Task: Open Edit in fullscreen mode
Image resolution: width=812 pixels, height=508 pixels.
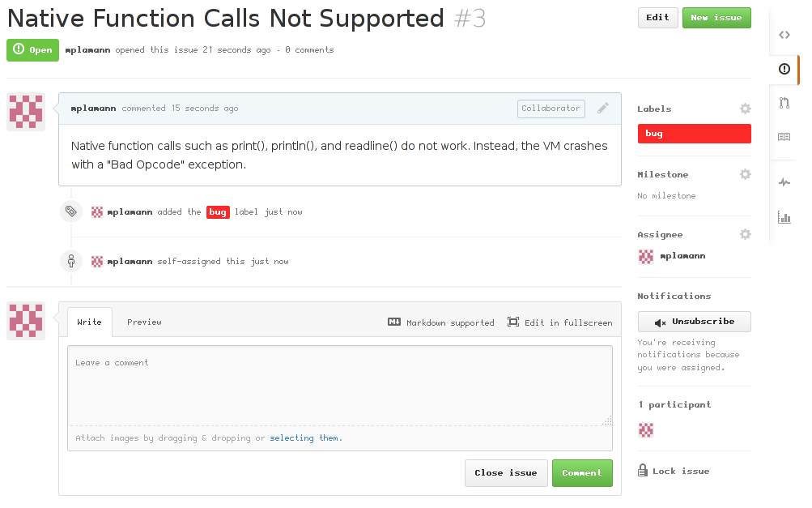Action: click(559, 322)
